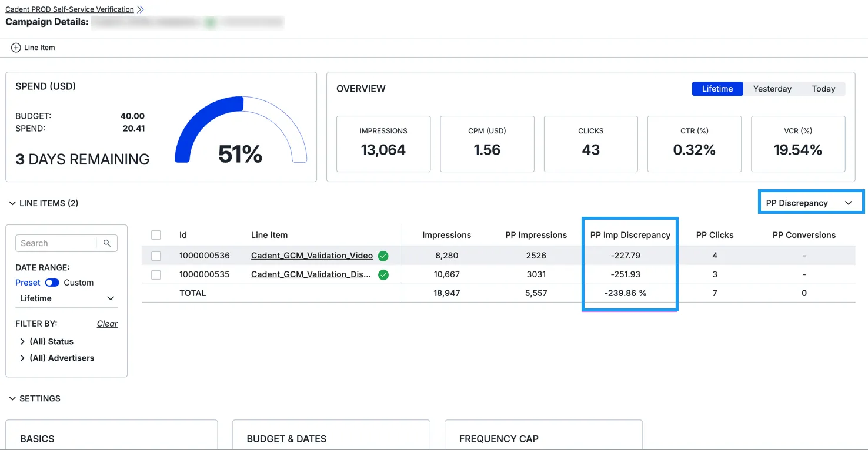Open the Cadent_GCM_Validation_Dis... line item link
Screen dimensions: 868x450
[311, 274]
